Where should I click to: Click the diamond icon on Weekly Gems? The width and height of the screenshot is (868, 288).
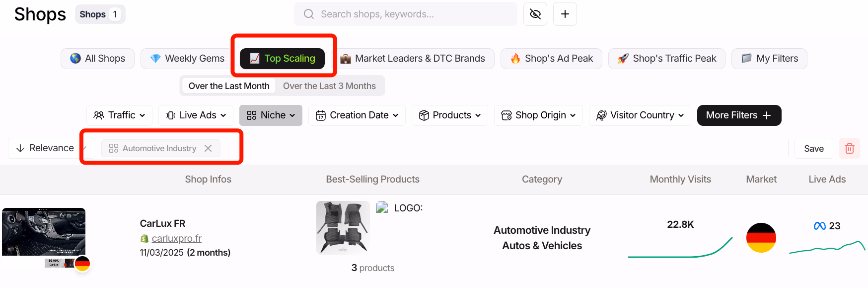coord(155,58)
